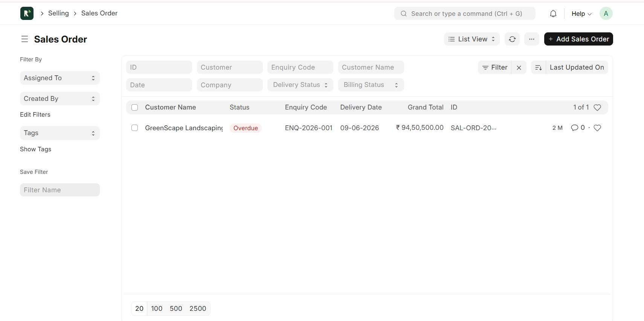Image resolution: width=644 pixels, height=321 pixels.
Task: Expand the Tags filter dropdown
Action: point(60,133)
